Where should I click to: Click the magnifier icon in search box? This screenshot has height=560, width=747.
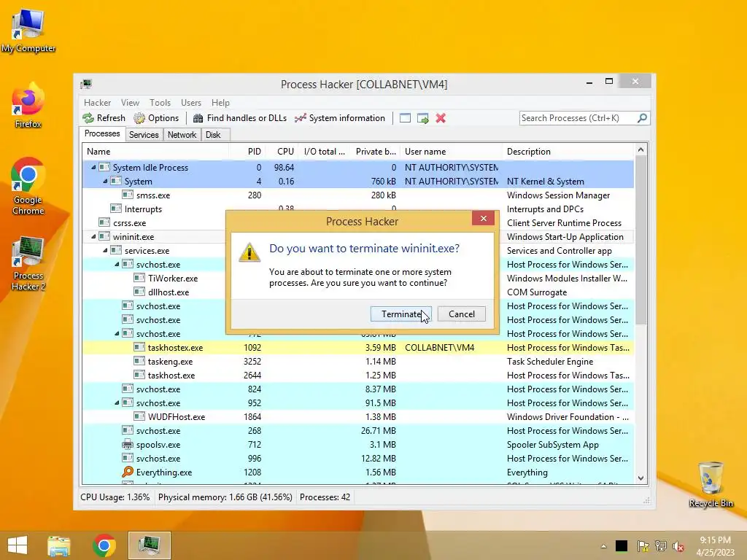click(x=642, y=117)
